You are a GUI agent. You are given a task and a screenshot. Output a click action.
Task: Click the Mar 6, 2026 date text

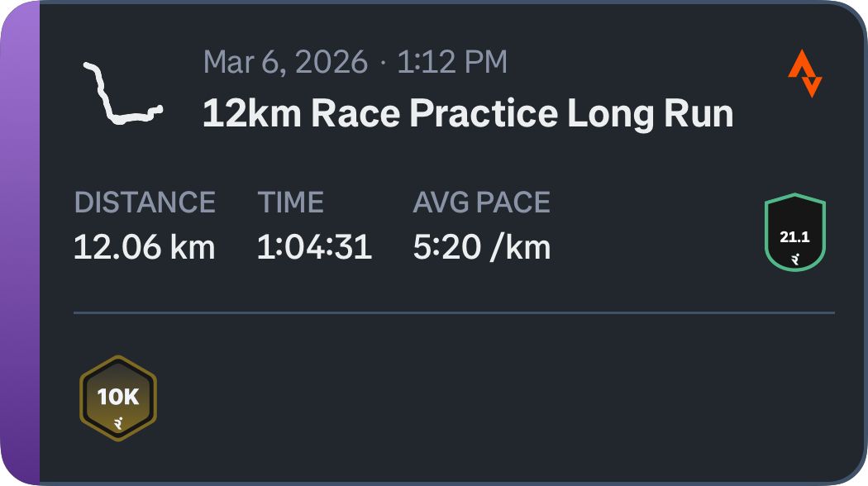click(x=285, y=62)
